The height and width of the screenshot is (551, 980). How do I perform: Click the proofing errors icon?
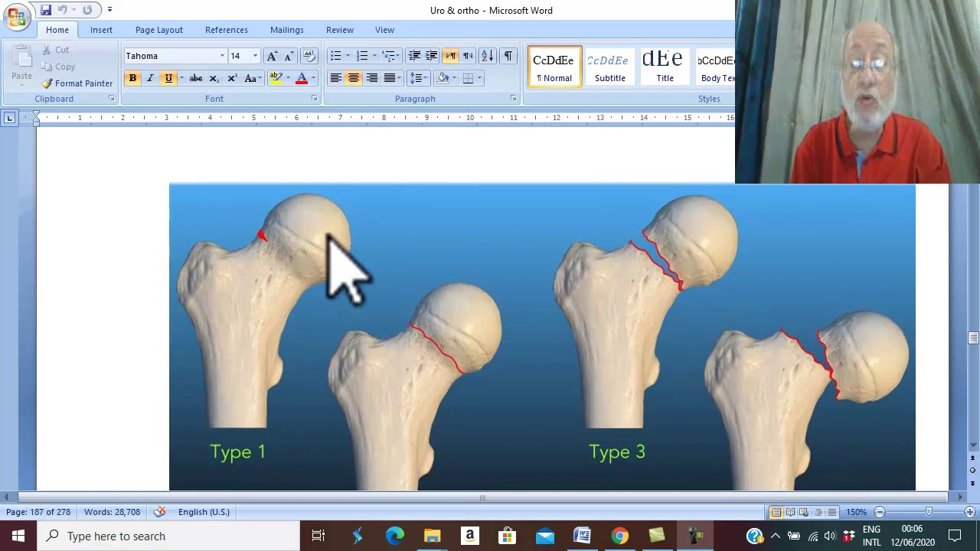[x=159, y=512]
